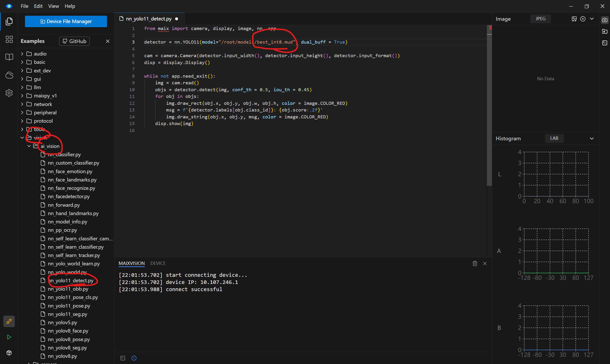Switch to the DEVICE log tab
Image resolution: width=610 pixels, height=364 pixels.
tap(158, 263)
